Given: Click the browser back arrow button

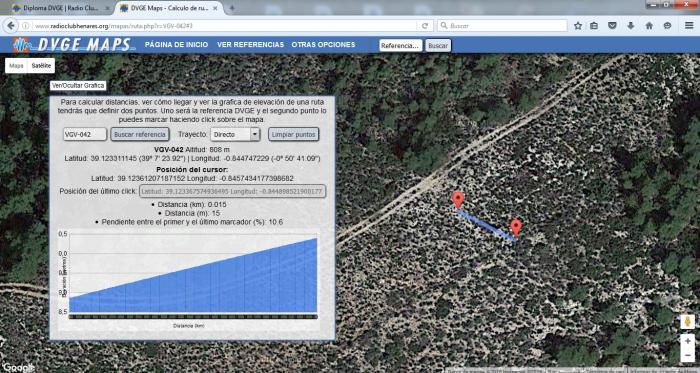Looking at the screenshot, I should pyautogui.click(x=11, y=26).
